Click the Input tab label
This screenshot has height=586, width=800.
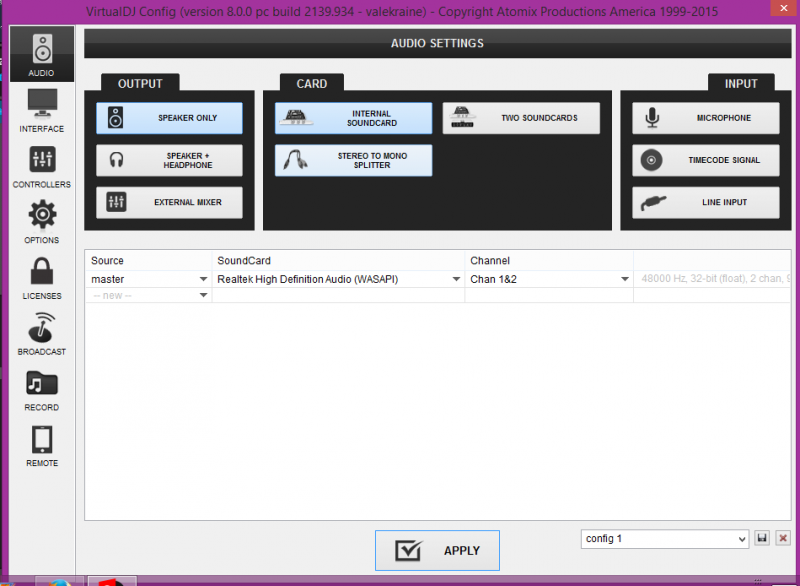[741, 84]
